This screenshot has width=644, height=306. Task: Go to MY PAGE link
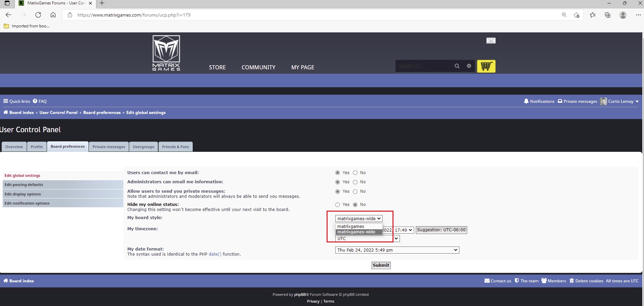pyautogui.click(x=303, y=67)
